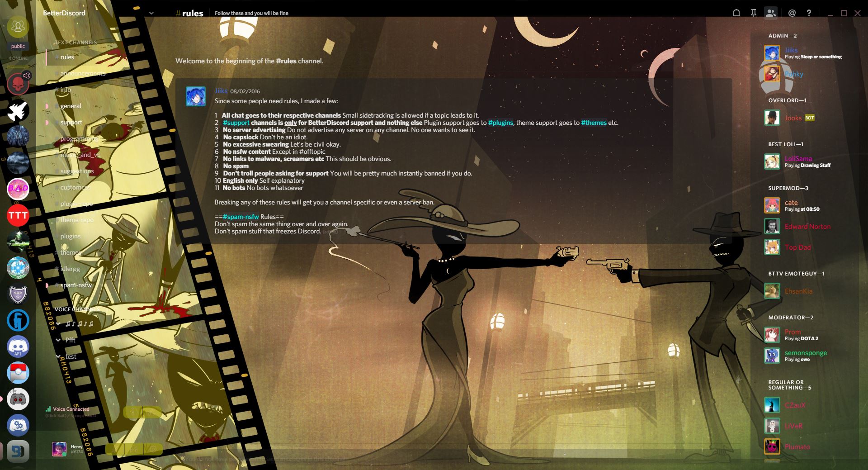
Task: Open the blue crystal orb server
Action: click(18, 268)
